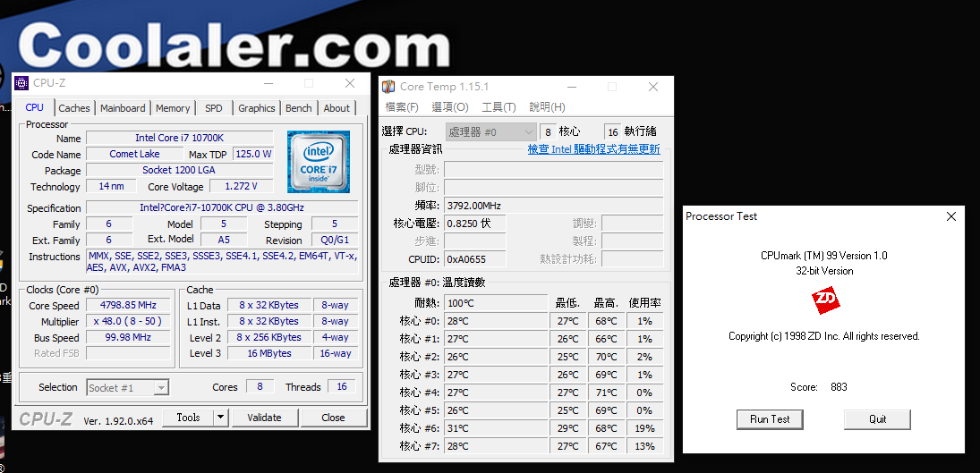
Task: Expand the Tools dropdown arrow in CPU-Z
Action: coord(221,418)
